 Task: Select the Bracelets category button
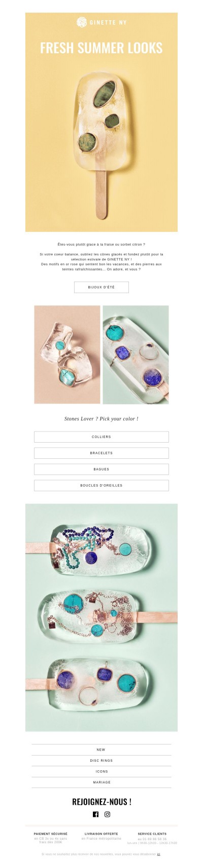point(101,453)
